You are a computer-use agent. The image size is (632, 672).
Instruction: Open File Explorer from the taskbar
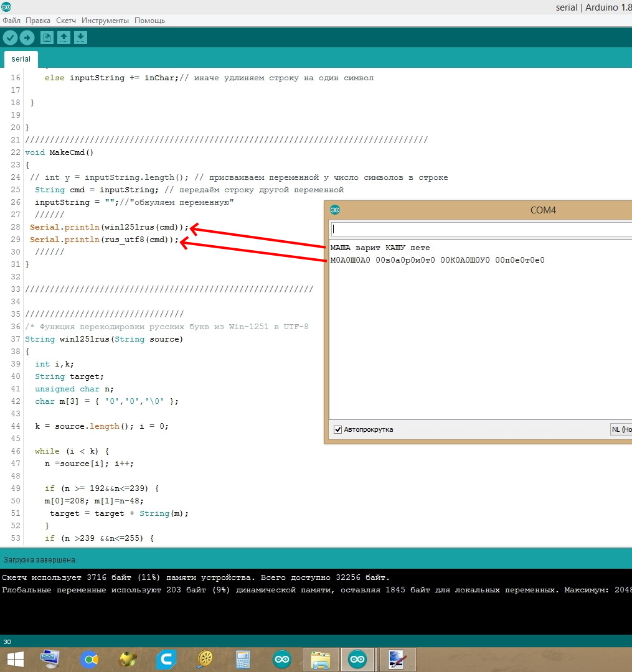(320, 659)
